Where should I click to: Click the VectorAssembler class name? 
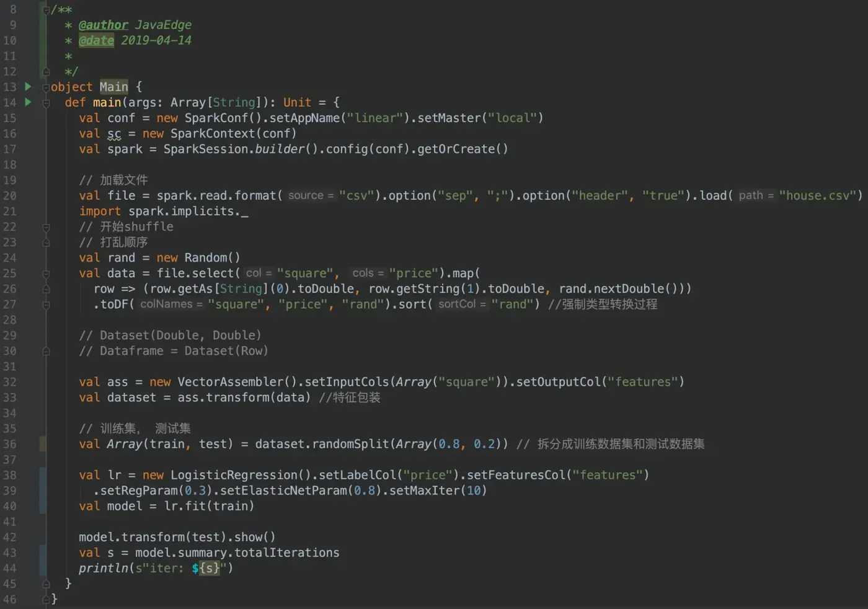point(231,382)
